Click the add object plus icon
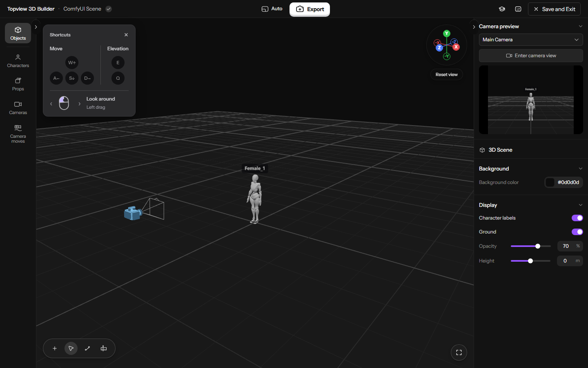 [55, 348]
